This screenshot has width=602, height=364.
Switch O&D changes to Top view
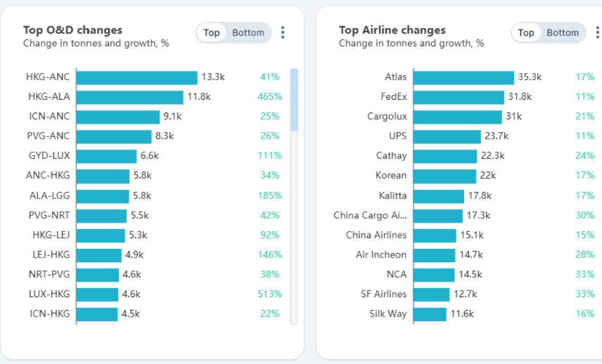coord(212,32)
